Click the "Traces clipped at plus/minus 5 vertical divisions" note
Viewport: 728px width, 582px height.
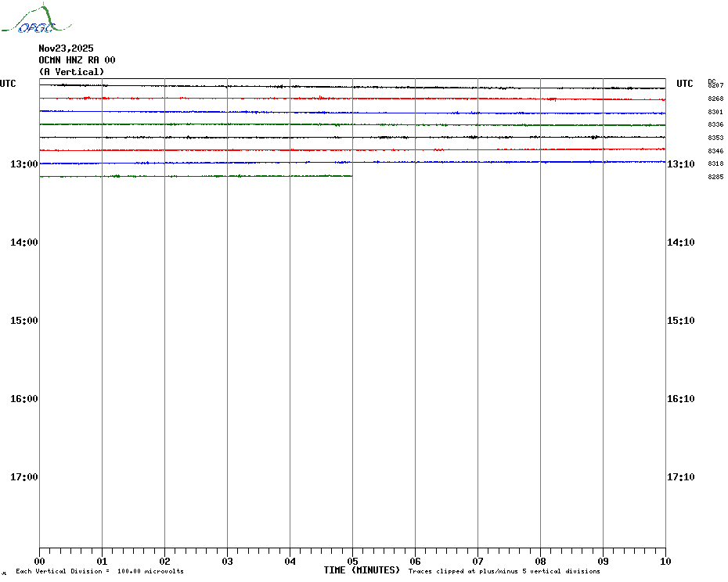(504, 571)
